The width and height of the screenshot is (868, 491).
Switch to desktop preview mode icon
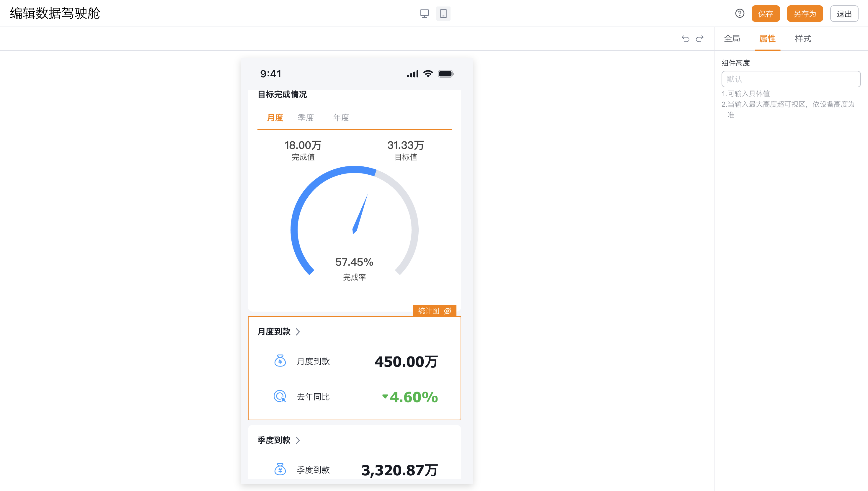point(424,14)
